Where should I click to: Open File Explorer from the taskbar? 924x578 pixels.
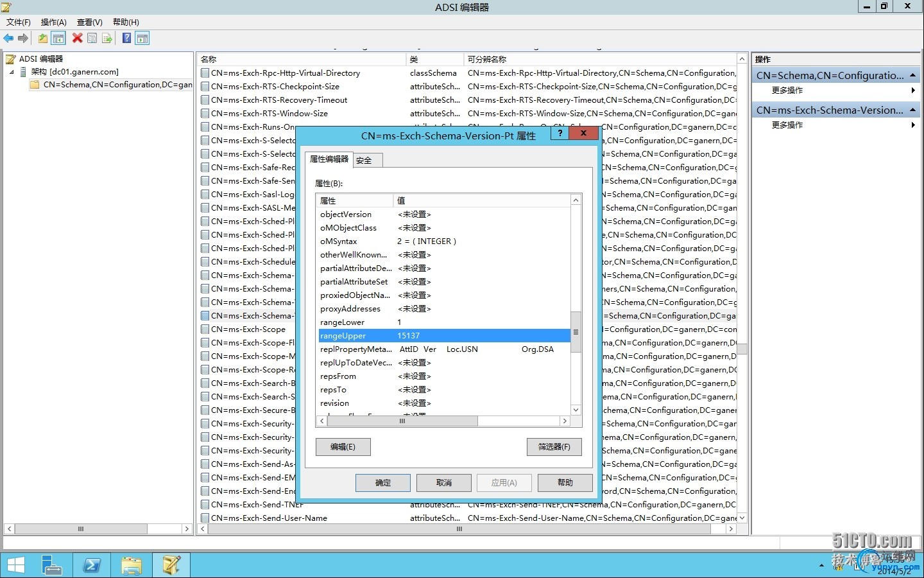tap(131, 565)
